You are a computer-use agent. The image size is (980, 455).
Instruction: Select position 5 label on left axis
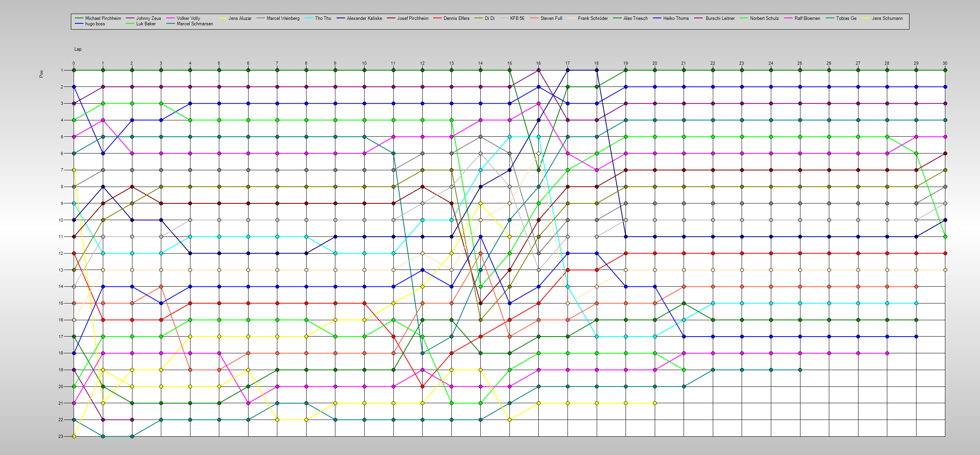point(62,137)
